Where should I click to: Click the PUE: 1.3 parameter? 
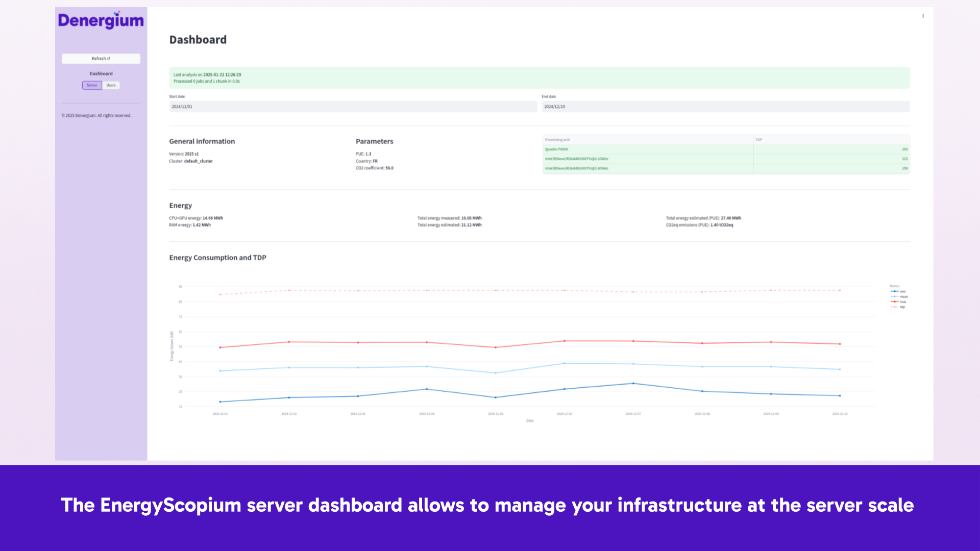(363, 154)
